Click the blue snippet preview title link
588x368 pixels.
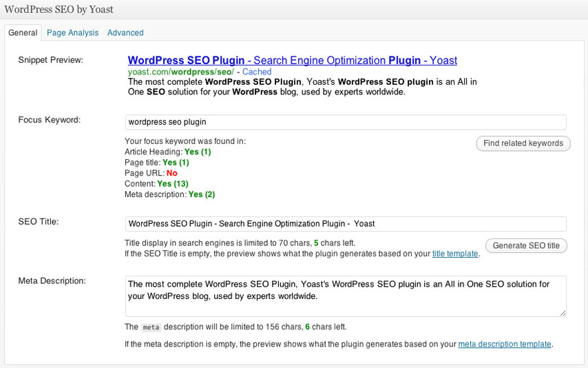(292, 61)
